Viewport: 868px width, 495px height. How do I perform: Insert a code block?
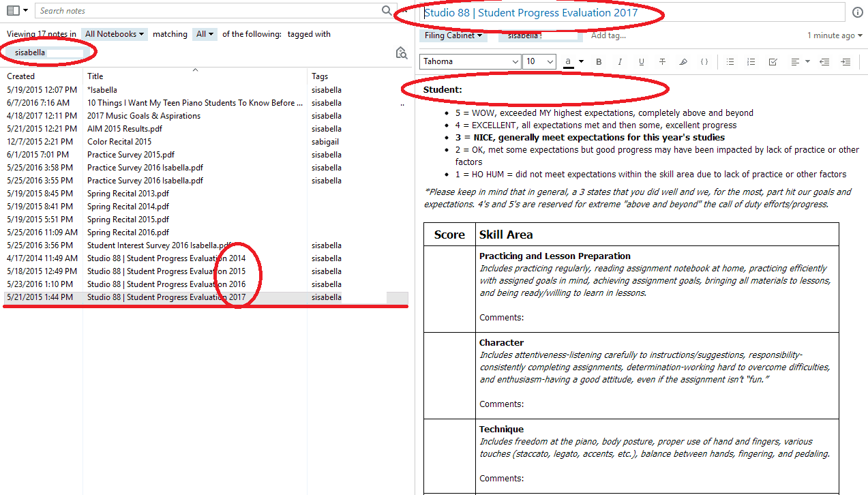point(704,62)
